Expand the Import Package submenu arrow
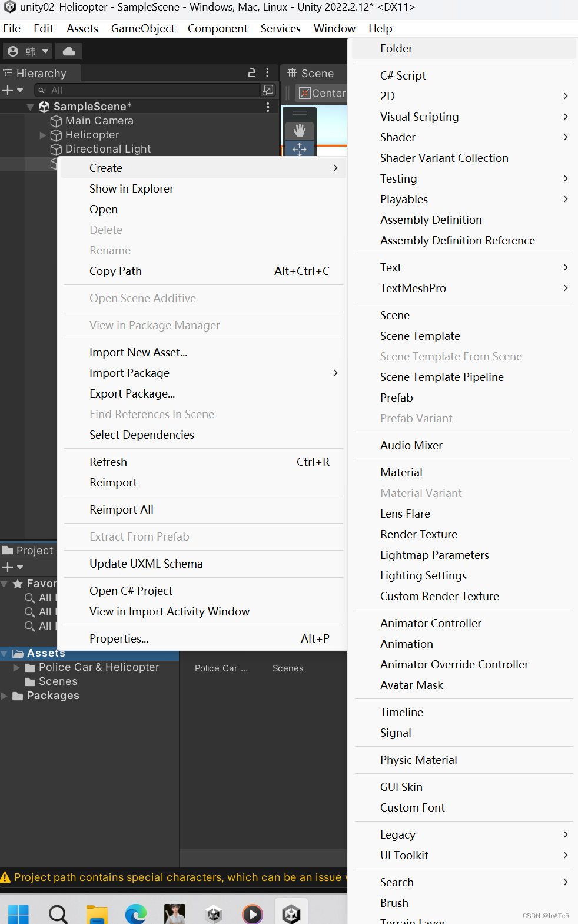Viewport: 578px width, 924px height. point(335,373)
